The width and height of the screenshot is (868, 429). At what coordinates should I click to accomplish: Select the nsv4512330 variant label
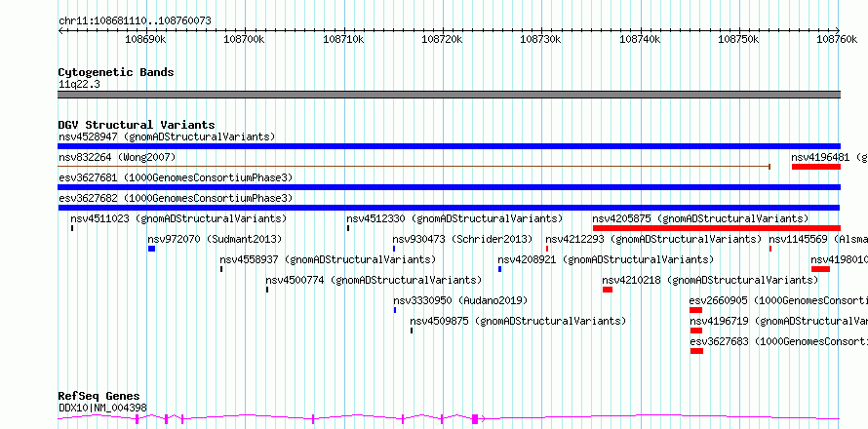pos(454,218)
